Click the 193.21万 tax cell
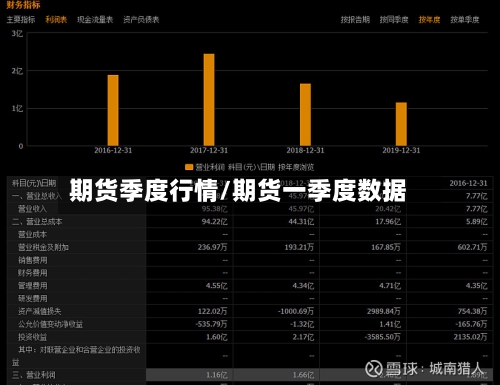500x385 pixels. pos(299,247)
